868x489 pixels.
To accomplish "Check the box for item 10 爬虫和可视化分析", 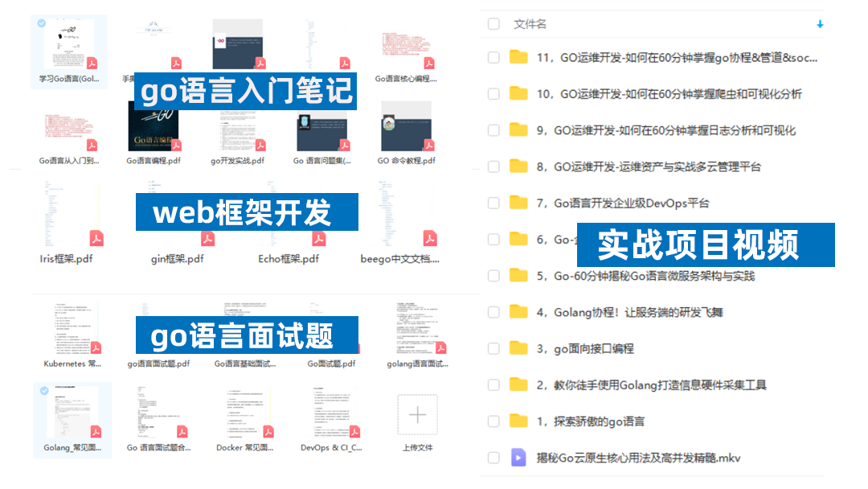I will click(493, 94).
